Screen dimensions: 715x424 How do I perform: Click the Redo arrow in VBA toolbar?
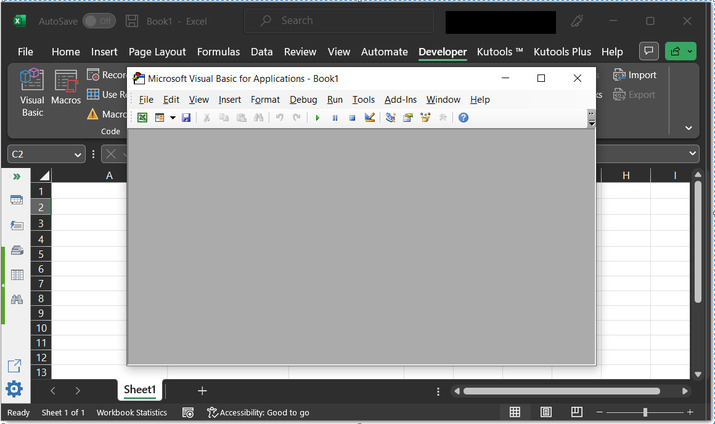tap(297, 118)
